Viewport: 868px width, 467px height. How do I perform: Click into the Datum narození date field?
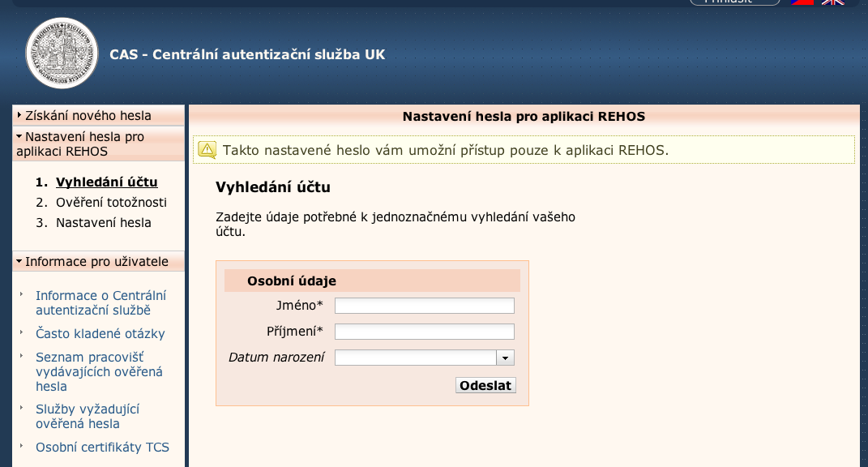416,358
